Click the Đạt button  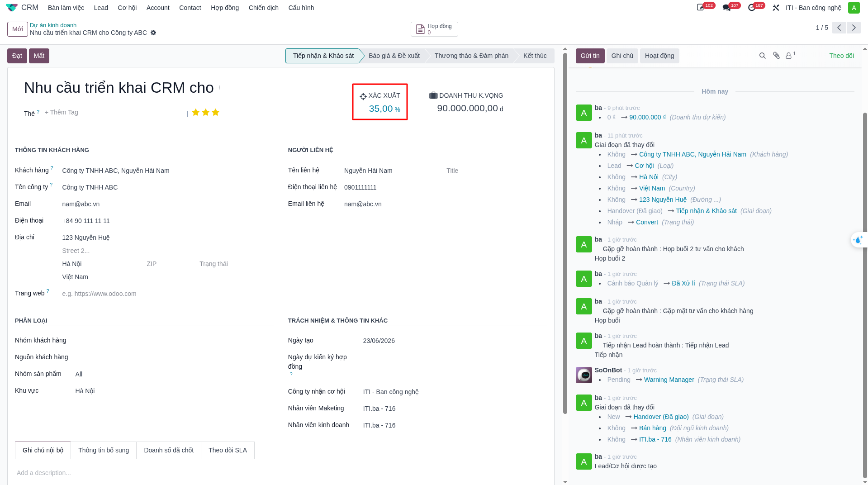point(17,56)
